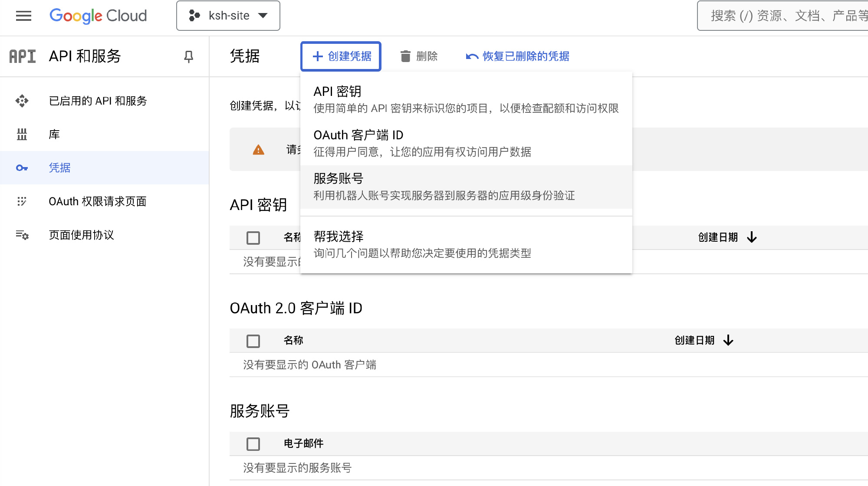Click the orange warning triangle icon
Viewport: 868px width, 486px height.
point(258,150)
